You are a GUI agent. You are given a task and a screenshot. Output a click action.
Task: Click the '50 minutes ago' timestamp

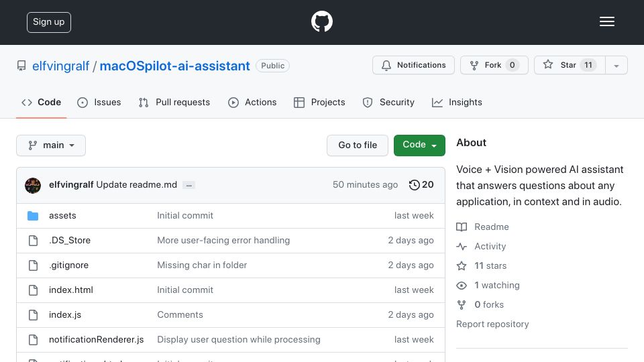coord(365,185)
